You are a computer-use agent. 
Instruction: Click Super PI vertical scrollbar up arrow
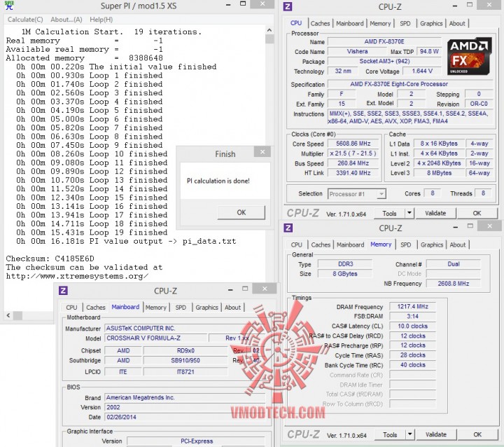[x=269, y=30]
